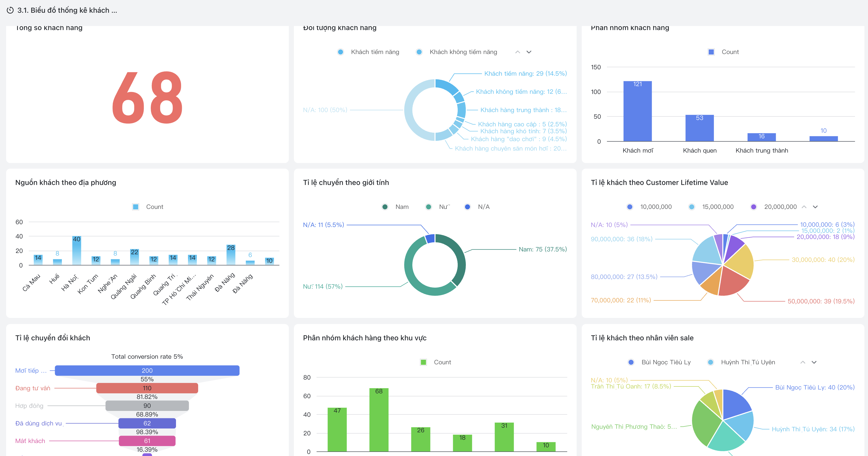Image resolution: width=868 pixels, height=456 pixels.
Task: Go to next legend page in nhân viên sale chart
Action: point(814,362)
